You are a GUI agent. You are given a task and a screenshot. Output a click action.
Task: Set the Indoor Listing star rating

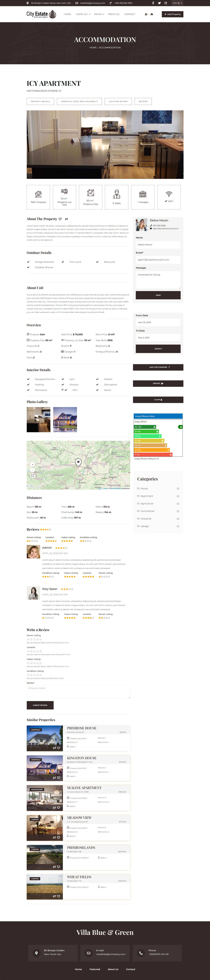coord(34,663)
